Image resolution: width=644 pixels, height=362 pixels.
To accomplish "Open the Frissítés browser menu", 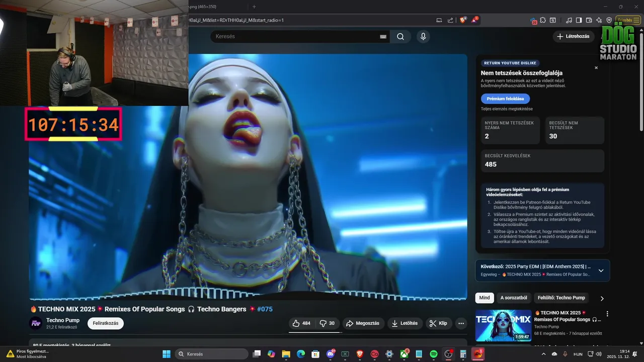I will click(628, 20).
